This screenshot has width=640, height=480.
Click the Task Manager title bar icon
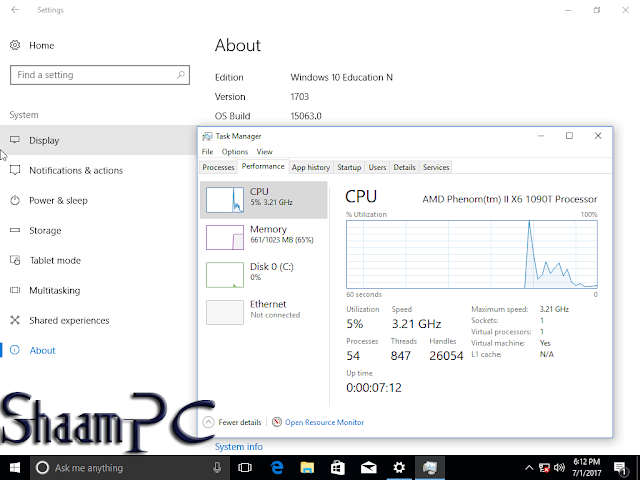click(207, 136)
